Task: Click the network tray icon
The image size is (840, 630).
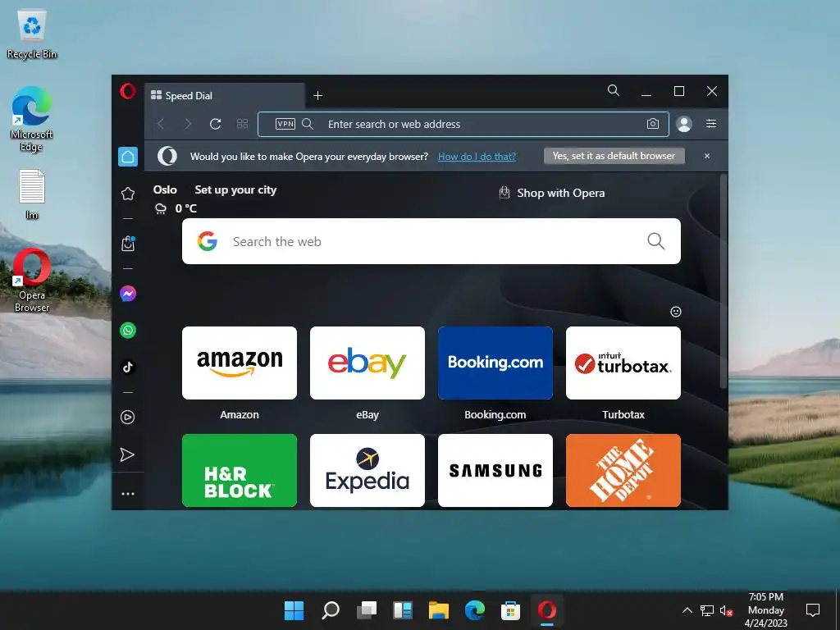Action: (x=707, y=610)
